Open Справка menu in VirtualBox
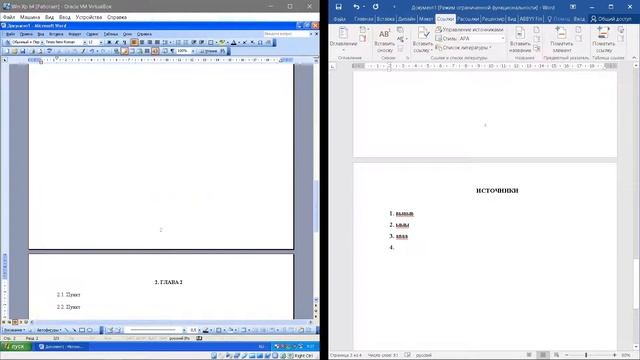Screen dimensions: 640x360 click(117, 17)
